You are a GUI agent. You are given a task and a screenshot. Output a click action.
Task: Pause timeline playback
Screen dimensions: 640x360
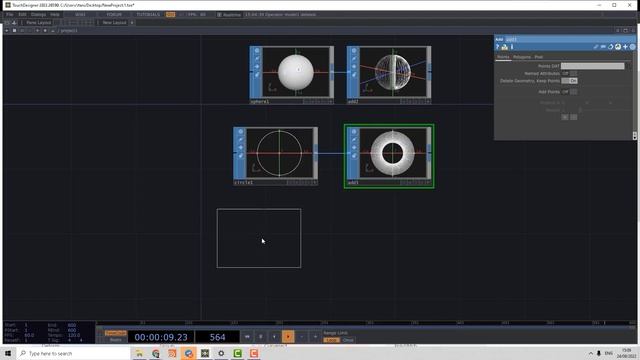click(260, 337)
